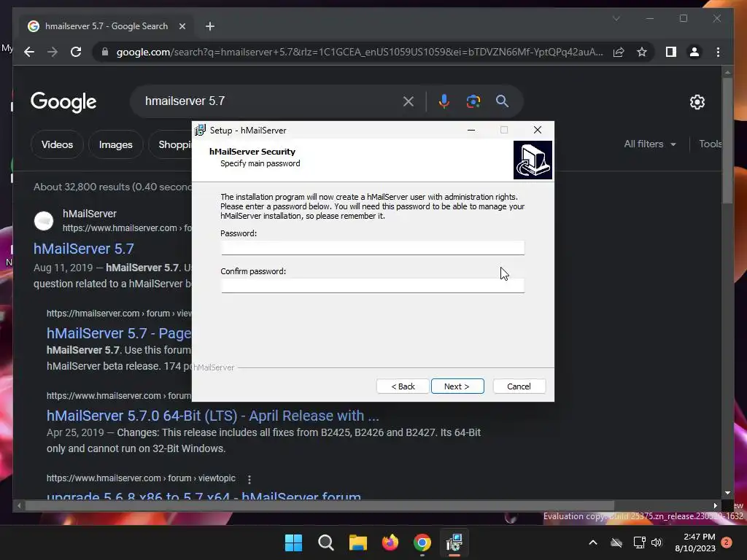Clear the Google search query
Screen dimensions: 747x560
(x=409, y=101)
